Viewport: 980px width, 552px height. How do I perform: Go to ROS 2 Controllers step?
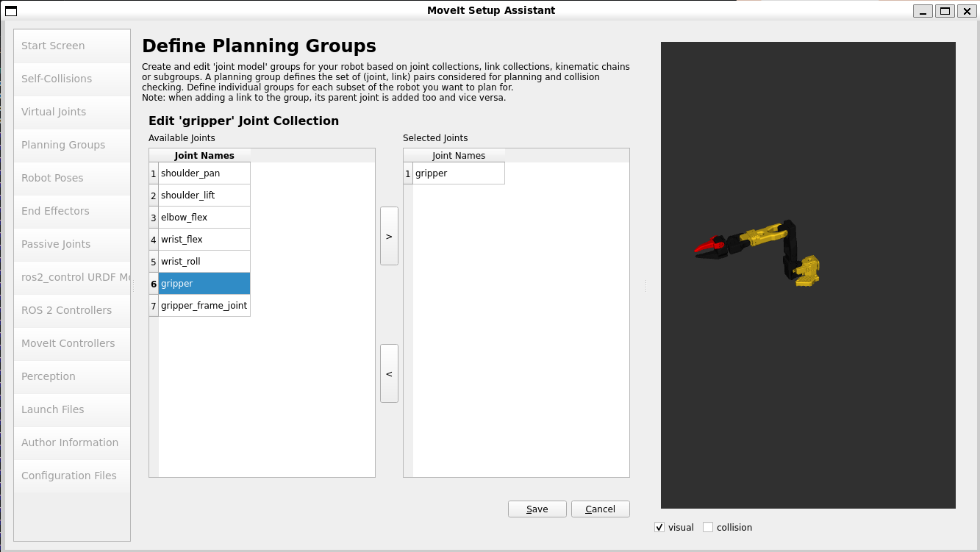[72, 310]
